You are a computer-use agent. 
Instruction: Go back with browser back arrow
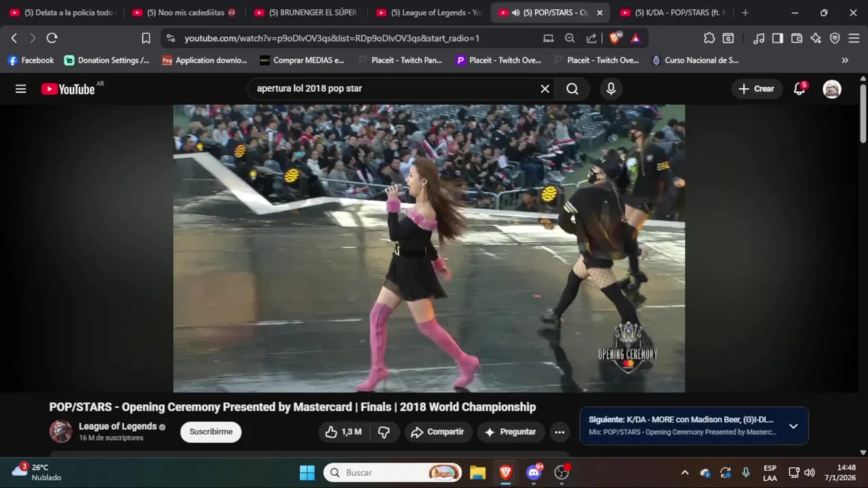coord(14,38)
